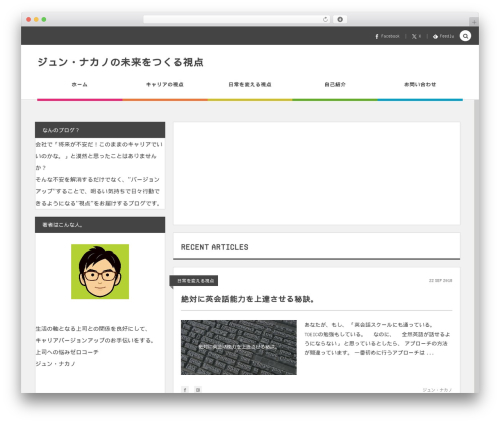Viewport: 500px width, 423px height.
Task: Click the browser download button
Action: 340,19
